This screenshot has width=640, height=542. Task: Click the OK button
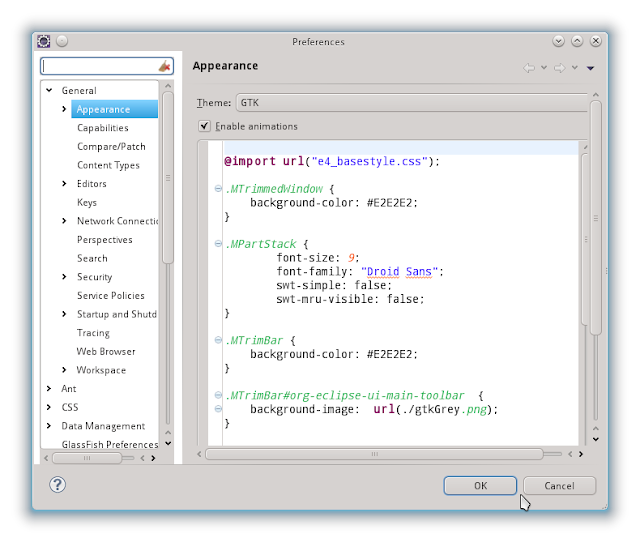480,486
